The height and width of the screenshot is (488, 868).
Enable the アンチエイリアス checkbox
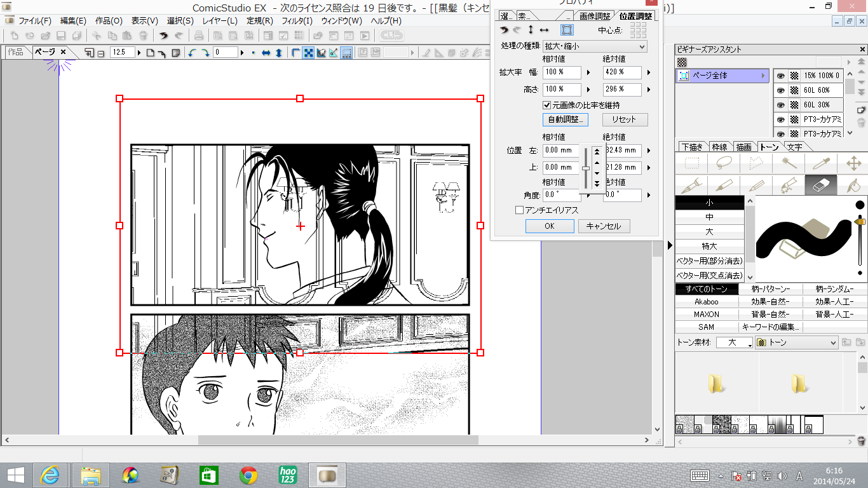tap(519, 210)
